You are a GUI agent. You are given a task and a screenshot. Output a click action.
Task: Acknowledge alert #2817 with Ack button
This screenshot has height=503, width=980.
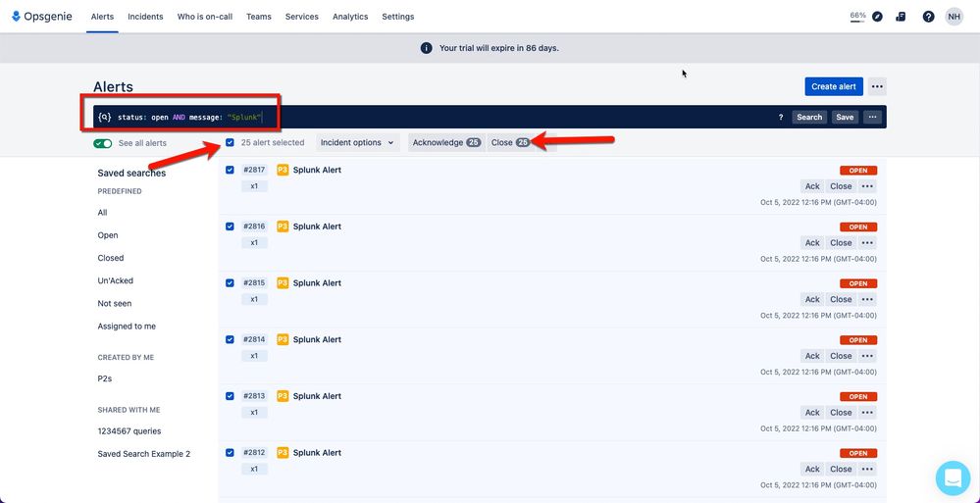pyautogui.click(x=812, y=186)
